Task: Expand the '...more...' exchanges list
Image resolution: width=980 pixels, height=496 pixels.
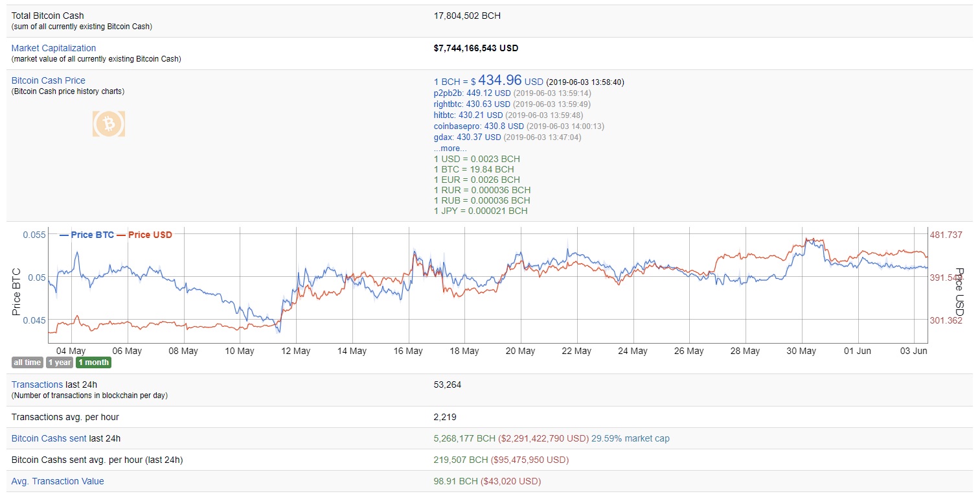Action: [x=450, y=148]
